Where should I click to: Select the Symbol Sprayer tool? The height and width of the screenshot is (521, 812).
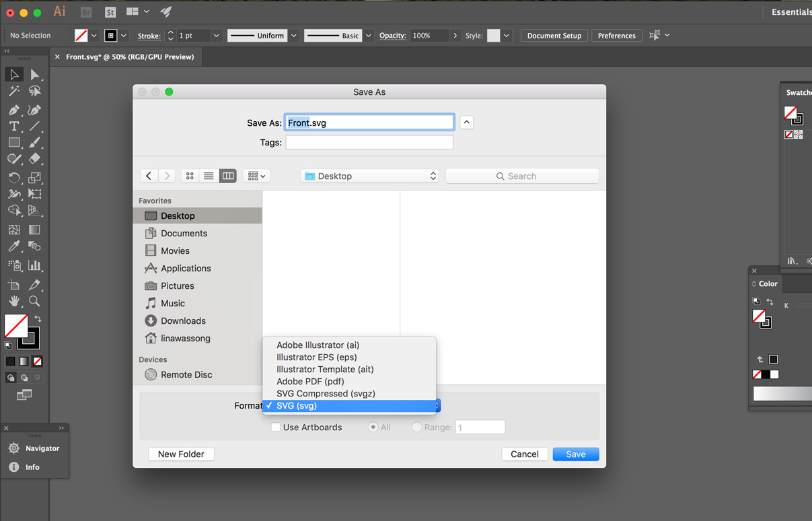[14, 265]
